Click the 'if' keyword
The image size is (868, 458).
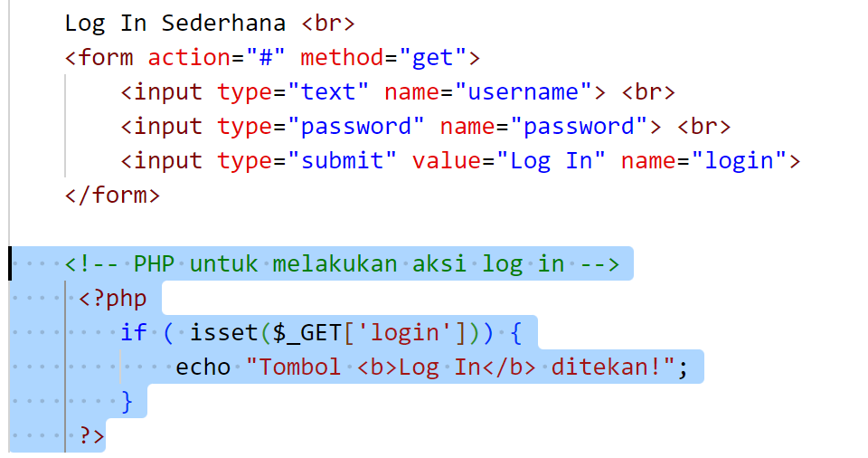click(x=134, y=333)
